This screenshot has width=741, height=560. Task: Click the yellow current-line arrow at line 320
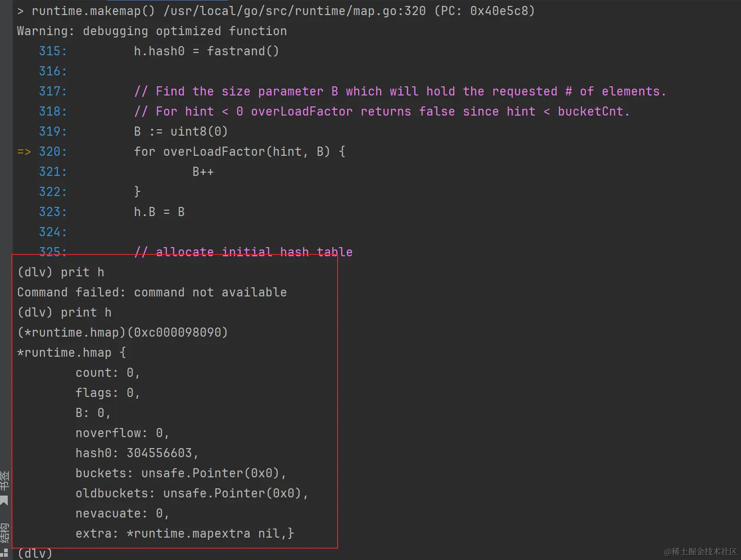pyautogui.click(x=24, y=152)
